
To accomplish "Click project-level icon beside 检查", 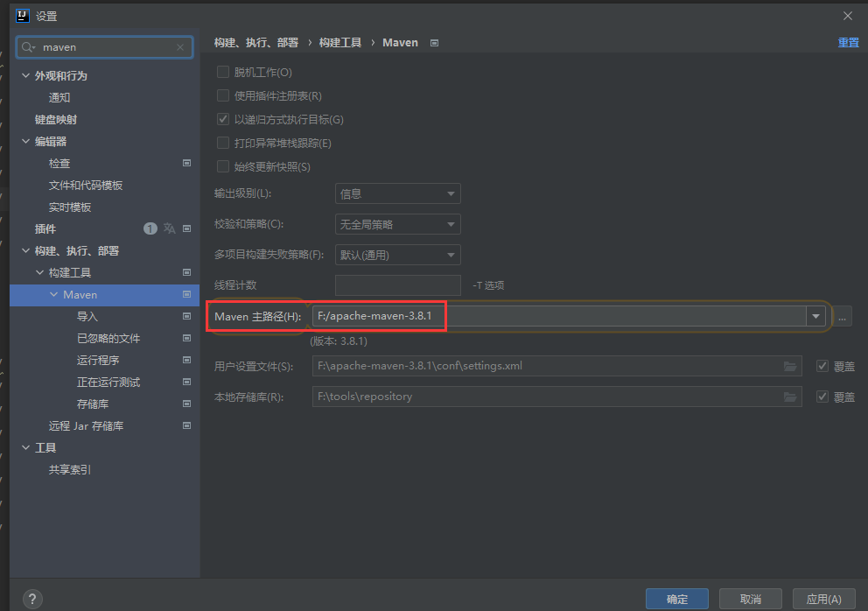I will point(186,164).
